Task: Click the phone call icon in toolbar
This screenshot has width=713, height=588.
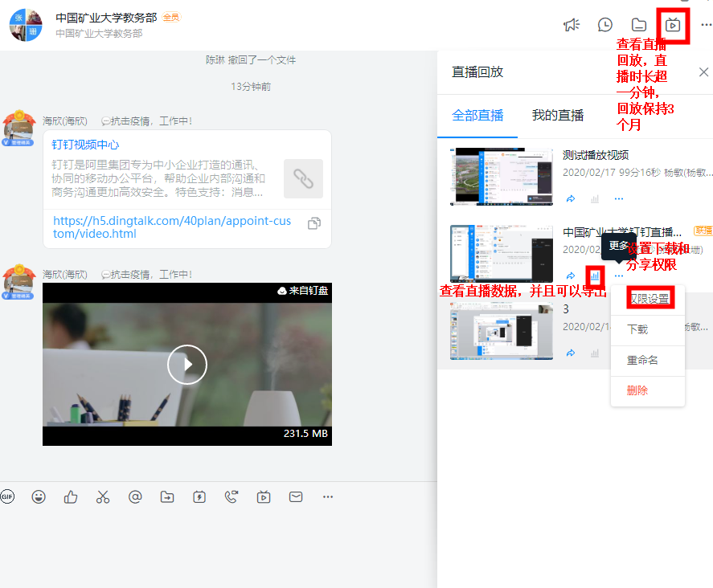Action: (232, 496)
